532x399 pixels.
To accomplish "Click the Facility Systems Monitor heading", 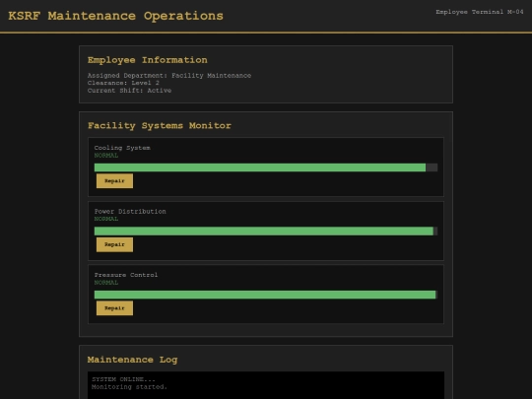I will (160, 125).
